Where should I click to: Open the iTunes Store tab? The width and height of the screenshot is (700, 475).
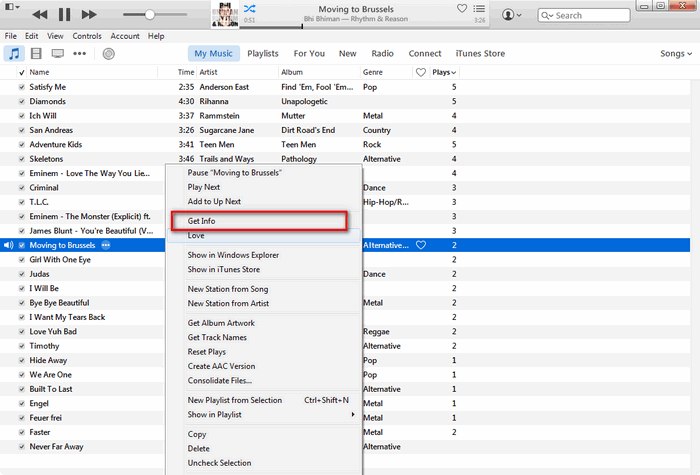[480, 54]
